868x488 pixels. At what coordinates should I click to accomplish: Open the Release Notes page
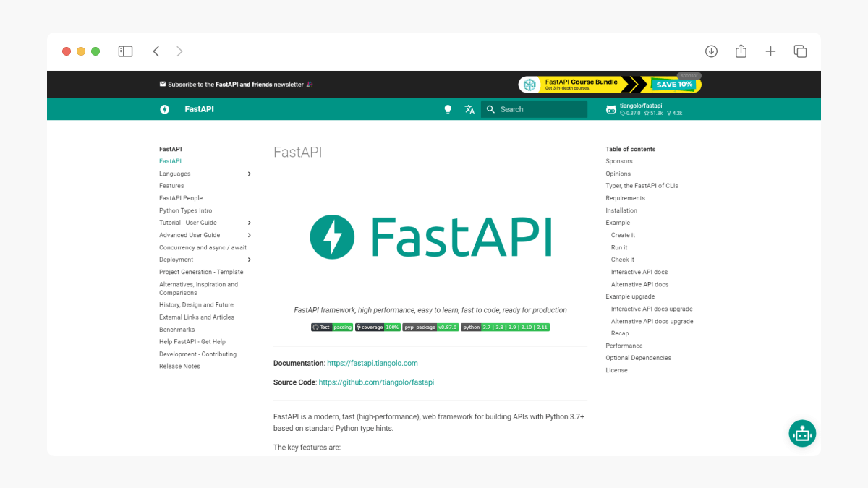pos(179,367)
